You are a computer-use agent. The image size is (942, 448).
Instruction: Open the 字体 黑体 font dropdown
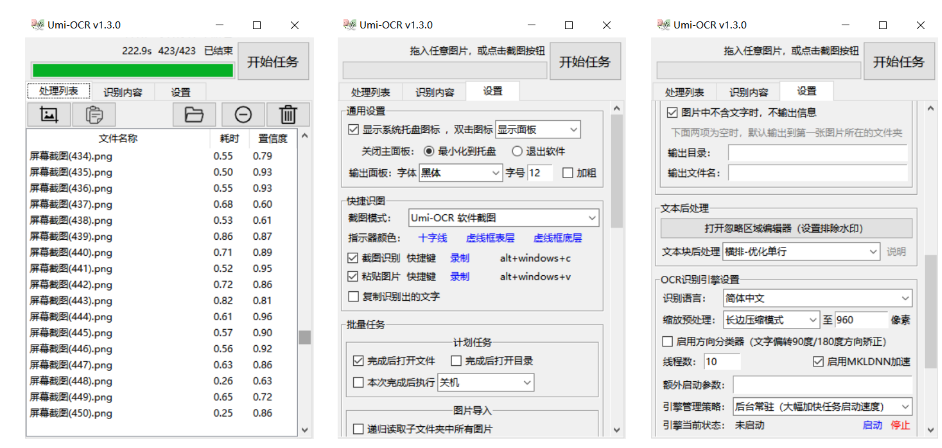click(x=460, y=174)
